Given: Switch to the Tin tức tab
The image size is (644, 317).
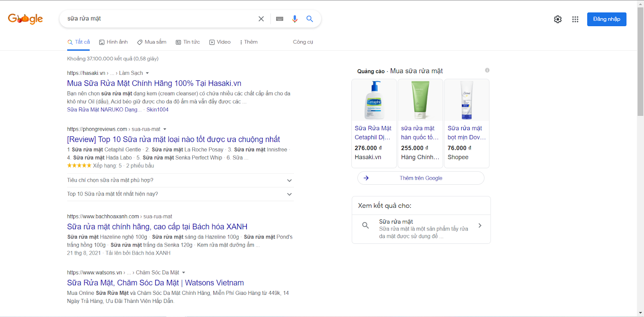Looking at the screenshot, I should click(x=188, y=42).
